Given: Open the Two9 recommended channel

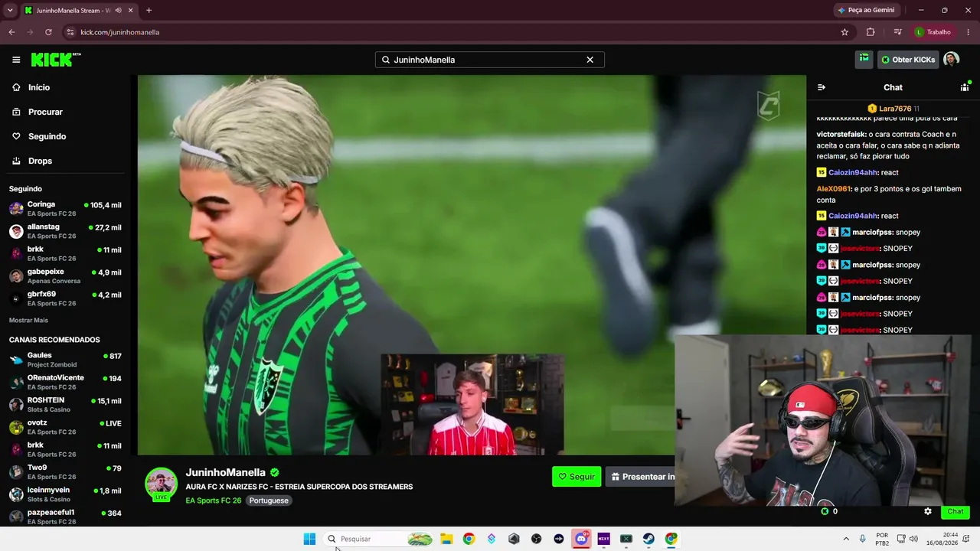Looking at the screenshot, I should 65,471.
